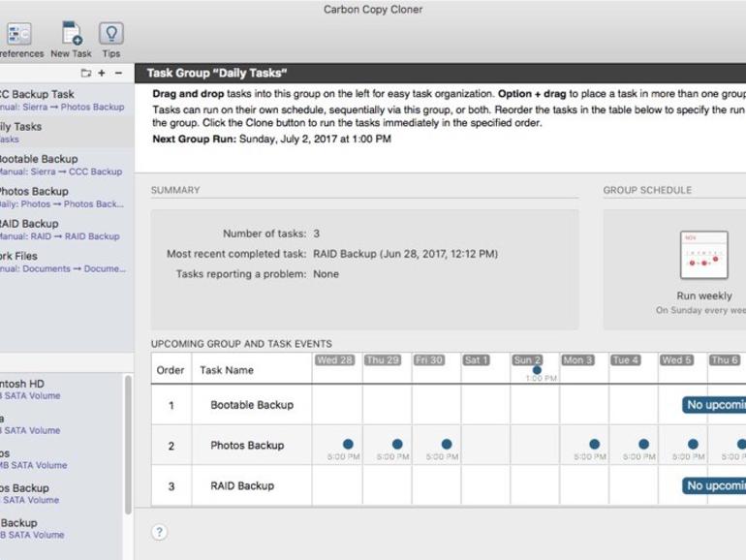This screenshot has width=746, height=560.
Task: Select Photos Backup row in table
Action: pos(449,446)
